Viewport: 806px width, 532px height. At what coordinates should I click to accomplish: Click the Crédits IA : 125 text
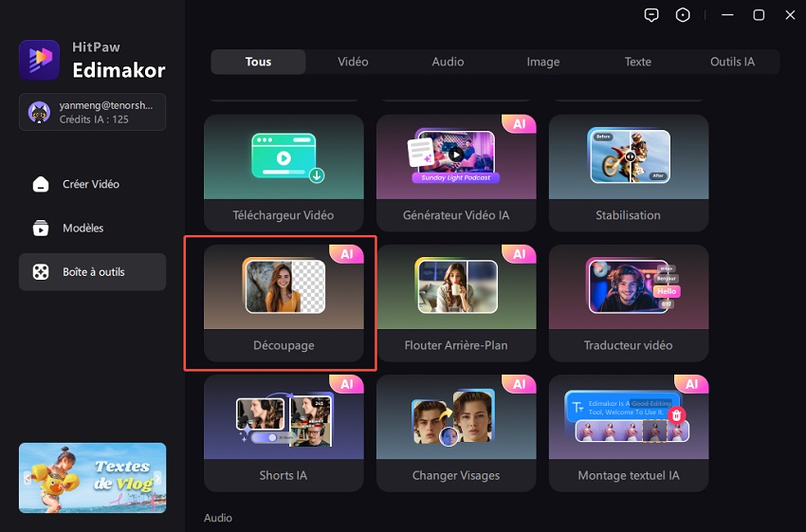pyautogui.click(x=94, y=119)
